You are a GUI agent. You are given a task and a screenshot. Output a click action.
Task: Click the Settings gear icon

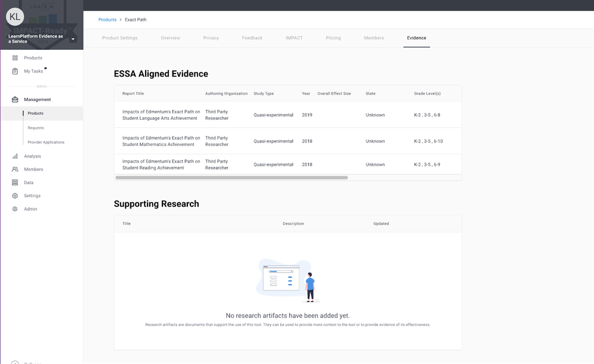point(15,196)
